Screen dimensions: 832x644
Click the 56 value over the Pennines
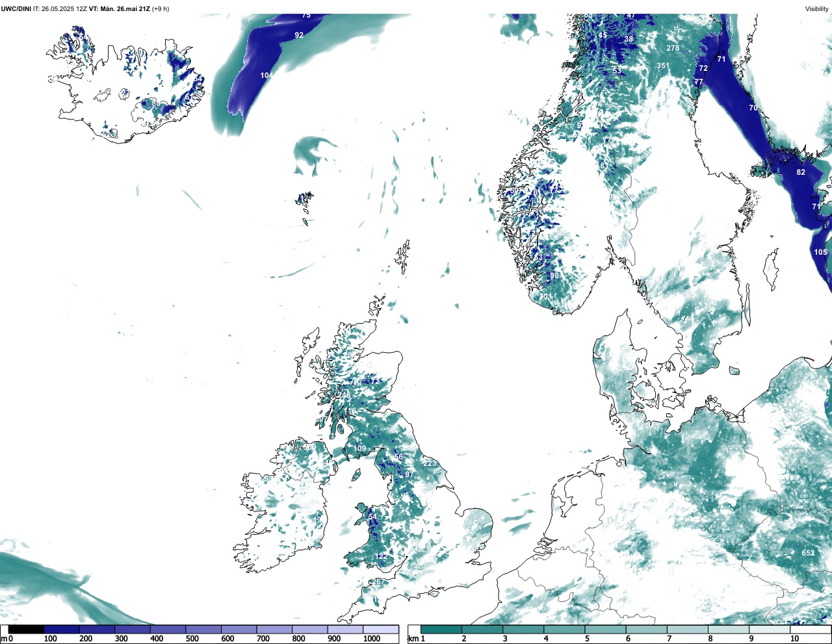coord(398,457)
